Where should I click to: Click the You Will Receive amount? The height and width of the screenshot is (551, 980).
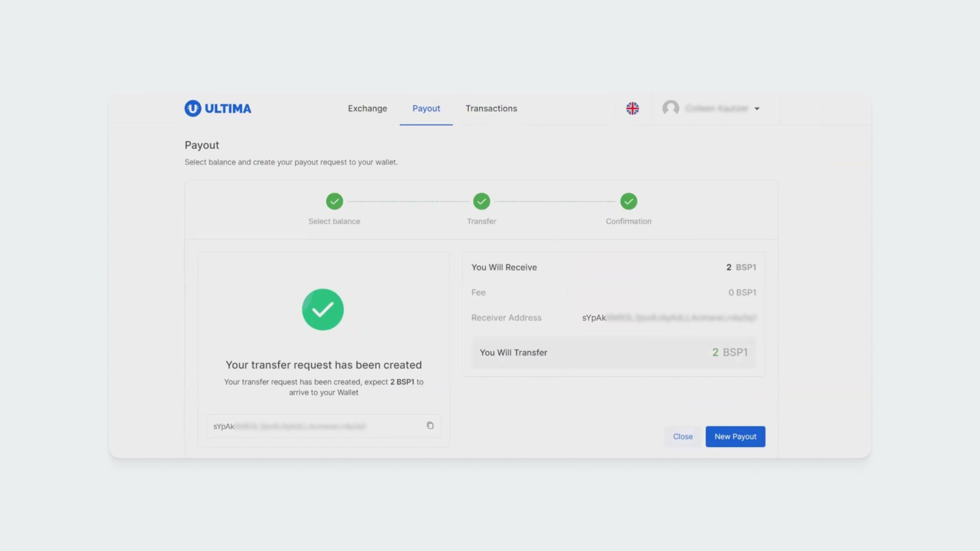coord(740,267)
